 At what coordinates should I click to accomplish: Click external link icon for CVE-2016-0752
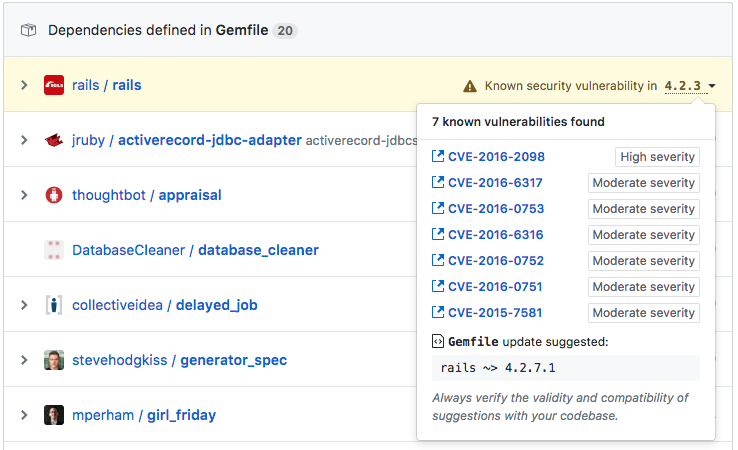pyautogui.click(x=438, y=260)
